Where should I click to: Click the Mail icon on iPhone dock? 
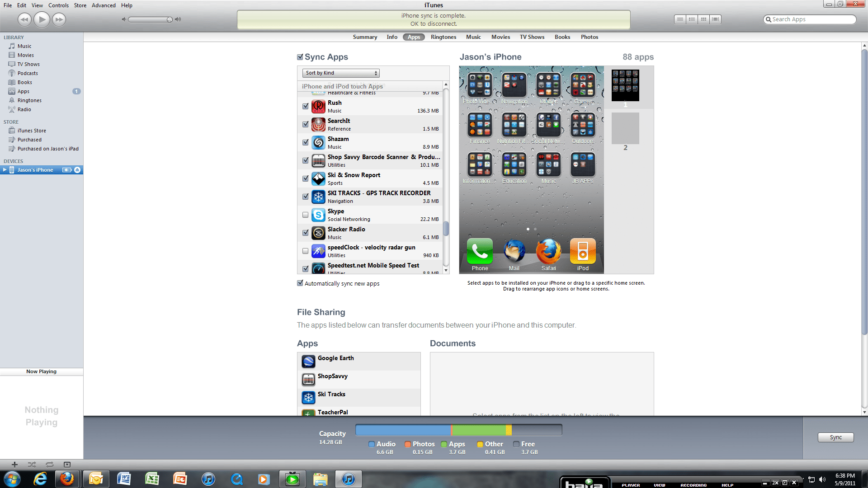[x=514, y=251]
